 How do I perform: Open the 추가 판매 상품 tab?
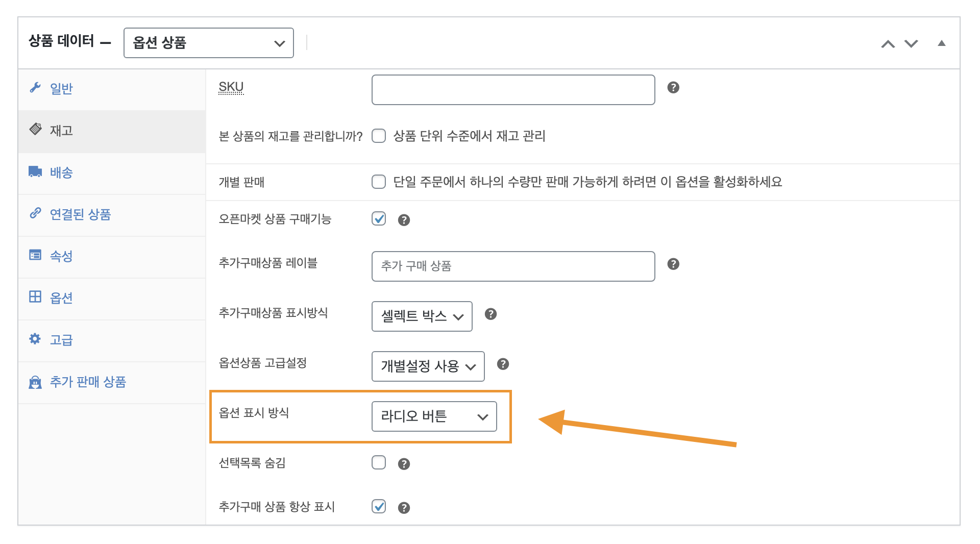87,382
